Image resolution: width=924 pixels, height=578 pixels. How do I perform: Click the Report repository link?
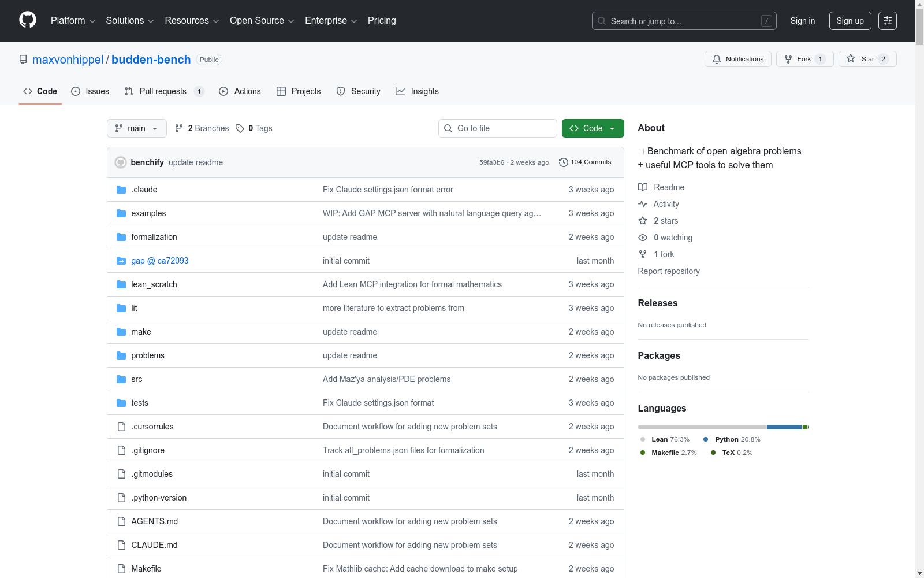click(x=669, y=271)
